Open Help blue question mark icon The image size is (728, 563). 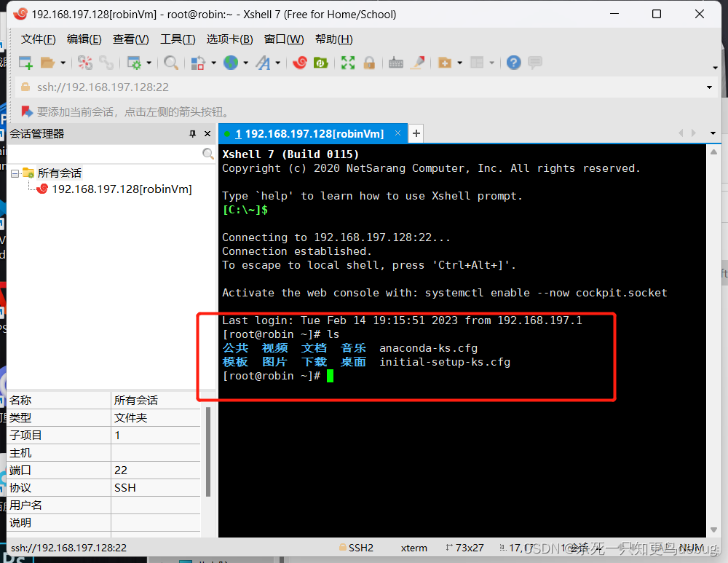tap(513, 63)
